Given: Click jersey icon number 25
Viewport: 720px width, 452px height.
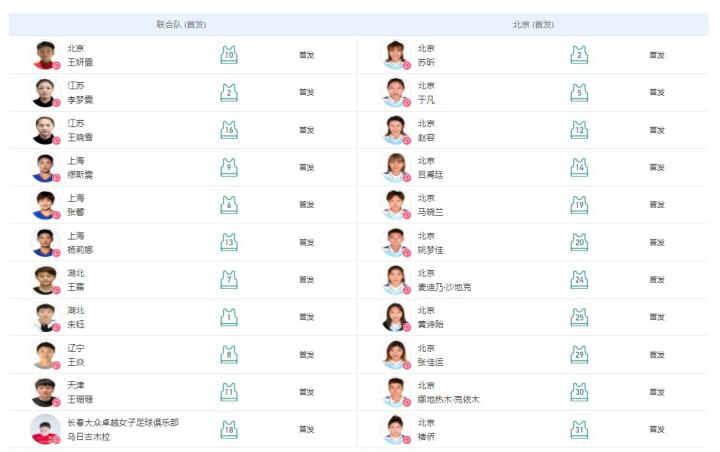Looking at the screenshot, I should pos(579,317).
